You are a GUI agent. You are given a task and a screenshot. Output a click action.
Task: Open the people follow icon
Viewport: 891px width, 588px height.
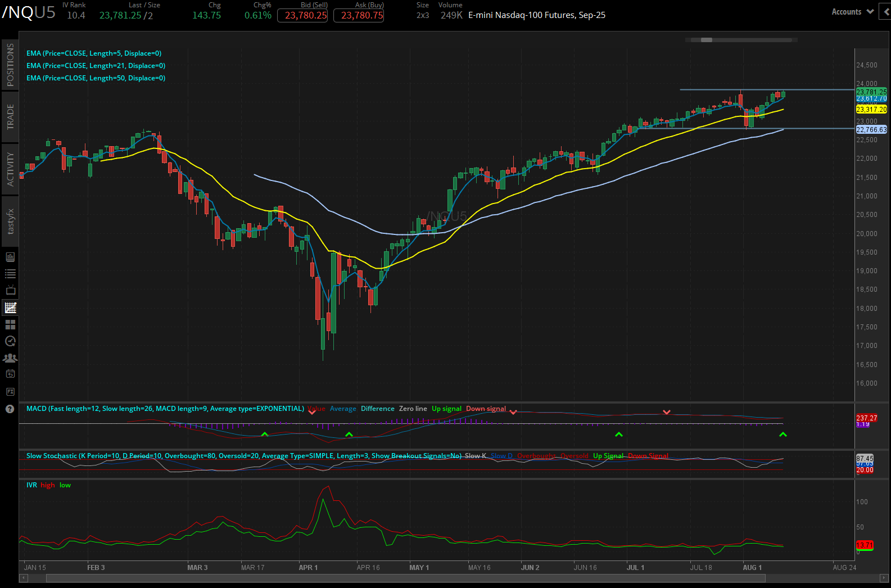coord(10,358)
